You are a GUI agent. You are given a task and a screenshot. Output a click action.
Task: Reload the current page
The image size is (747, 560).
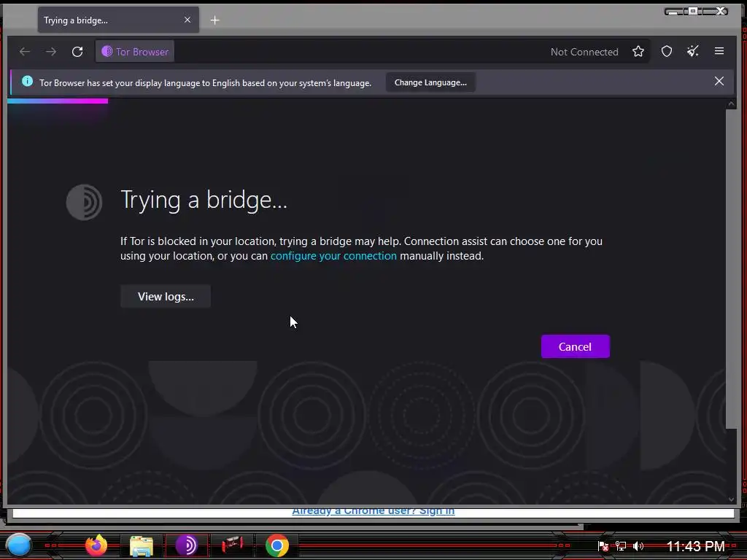[77, 52]
